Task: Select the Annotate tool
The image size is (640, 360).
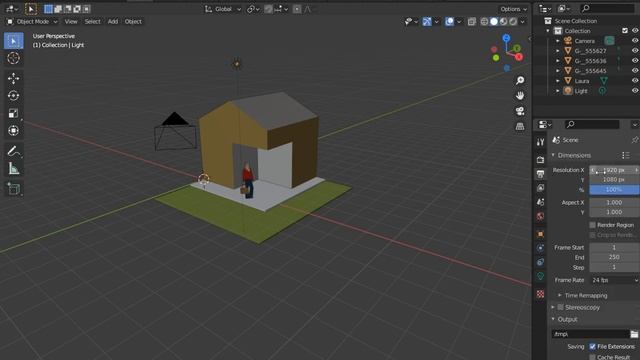Action: pos(13,151)
